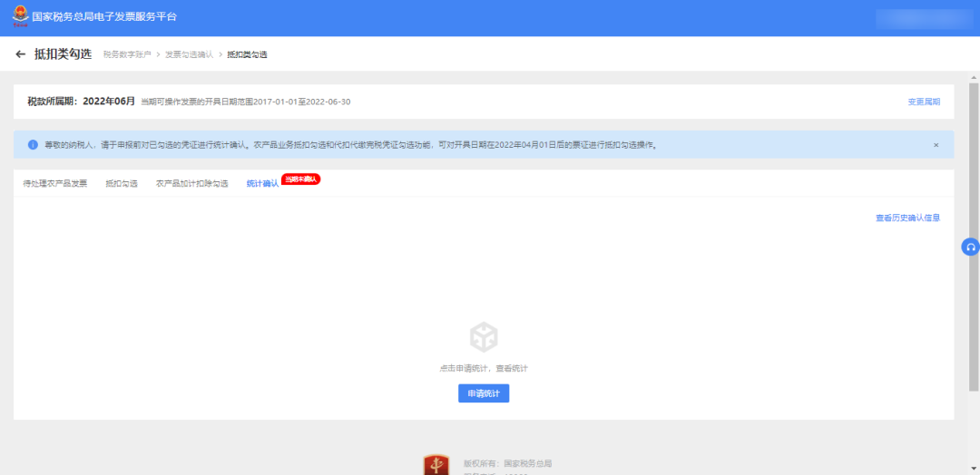Switch to the 待处理农产品发票 tab

tap(55, 184)
